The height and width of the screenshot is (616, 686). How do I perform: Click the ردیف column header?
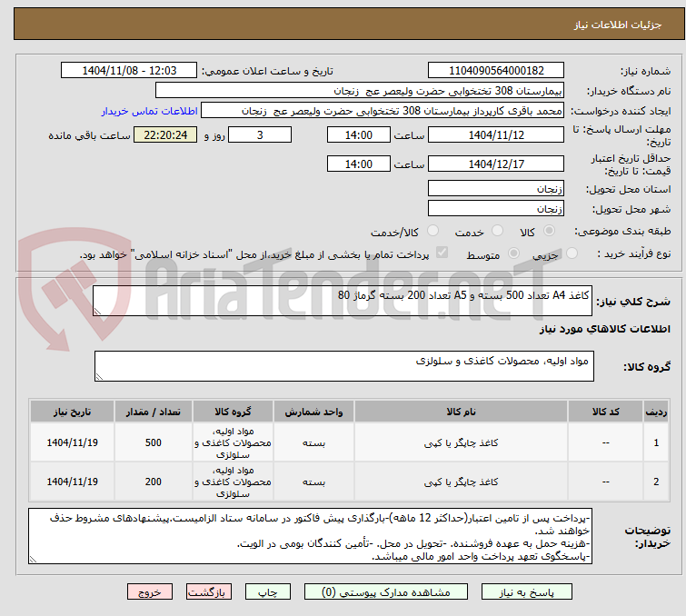(x=656, y=412)
